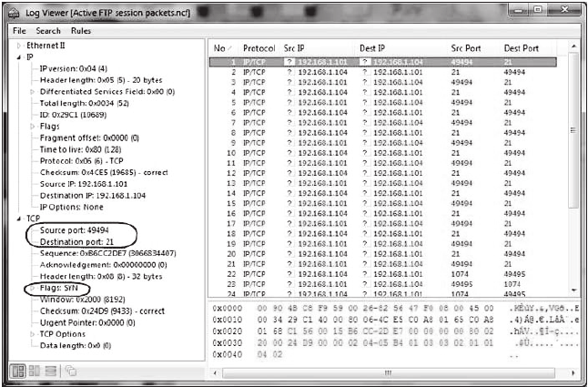Viewport: 588px width, 387px height.
Task: Click hex dump line 0x0010
Action: [396, 320]
